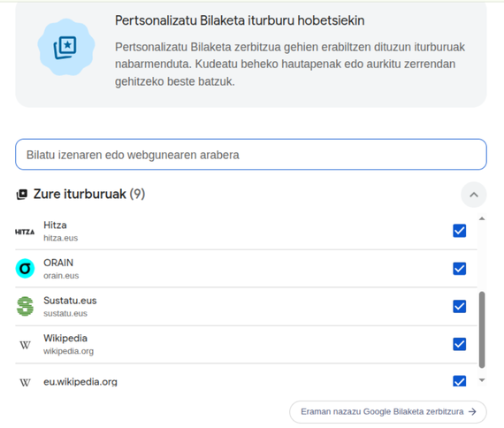Click the sources icon beside Zure iturburuak

[22, 195]
